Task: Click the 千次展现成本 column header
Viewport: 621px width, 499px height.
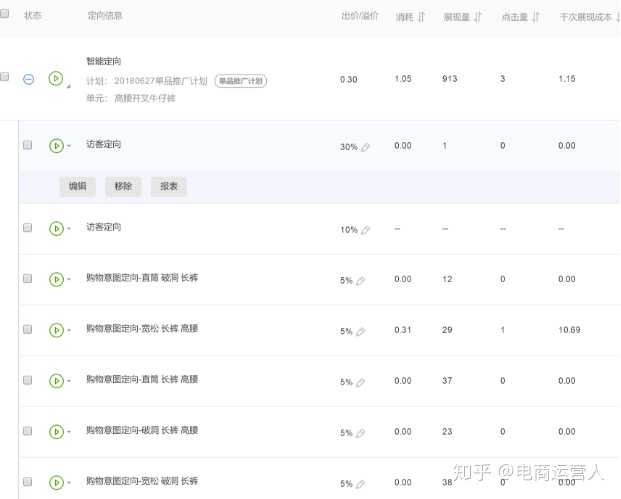Action: coord(586,17)
